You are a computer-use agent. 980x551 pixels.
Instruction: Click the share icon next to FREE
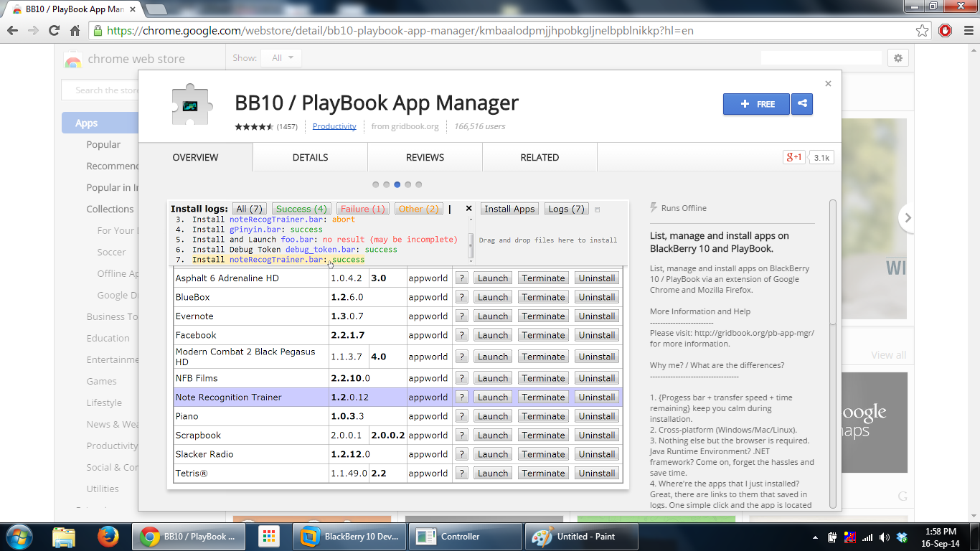(x=802, y=104)
